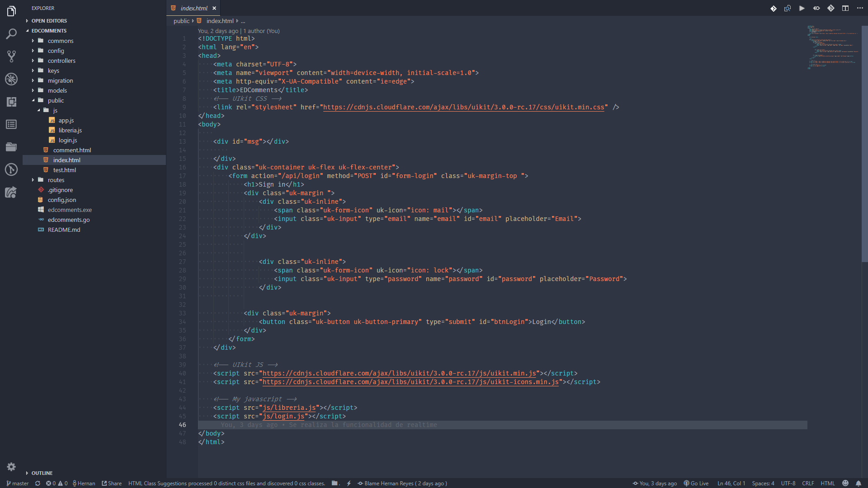Viewport: 868px width, 488px height.
Task: Open the uikit.min.css CDN link
Action: point(463,107)
